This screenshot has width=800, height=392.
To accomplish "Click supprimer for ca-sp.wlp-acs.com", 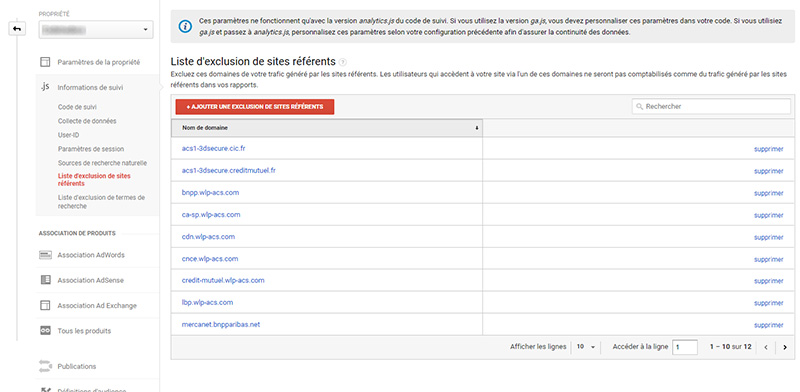I will 768,215.
